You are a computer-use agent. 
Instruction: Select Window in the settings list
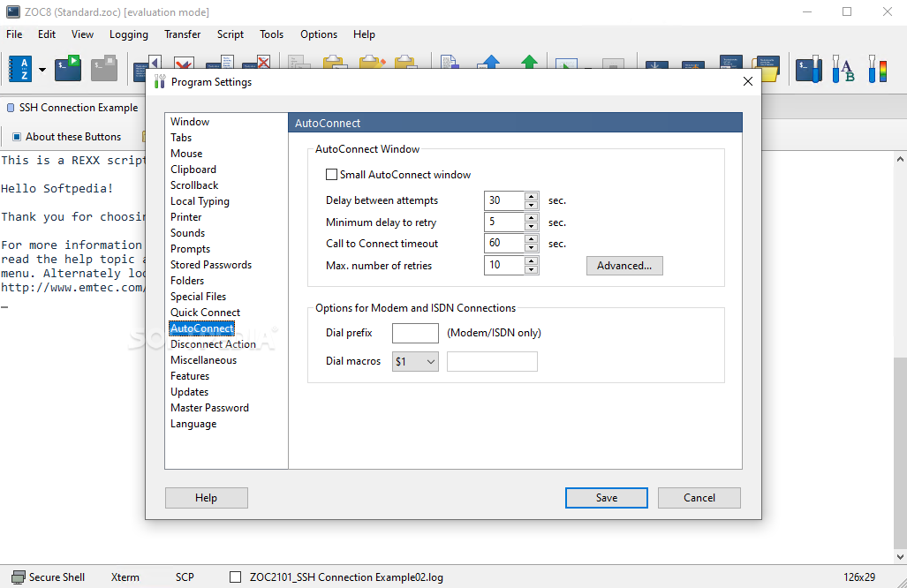point(190,122)
